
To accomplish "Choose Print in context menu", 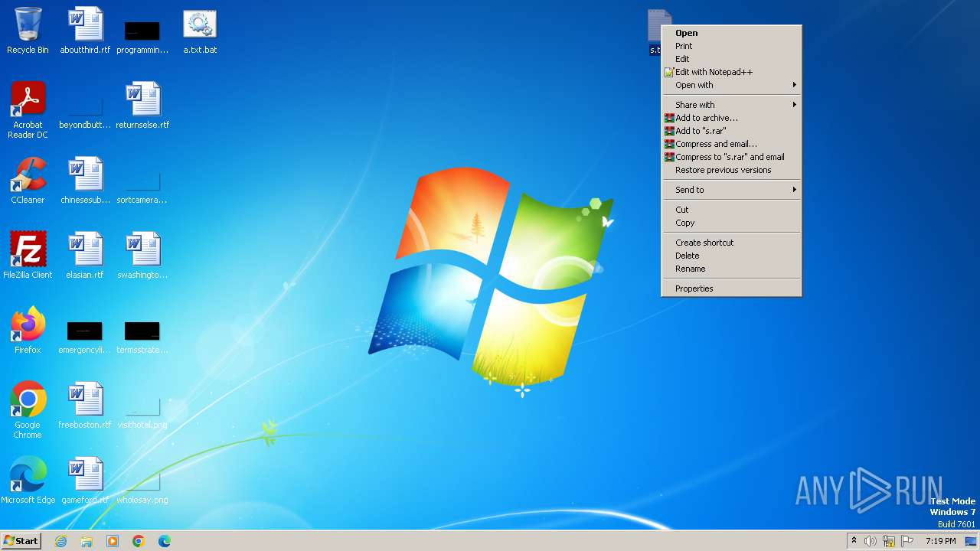I will tap(731, 46).
